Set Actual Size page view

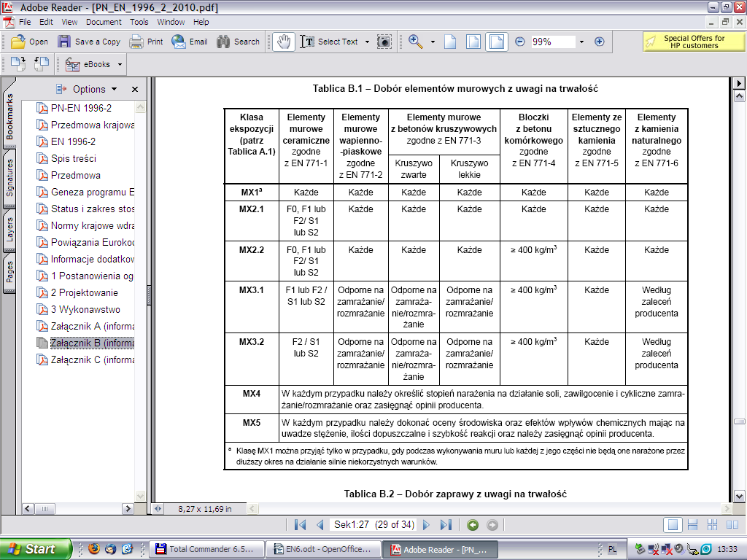pyautogui.click(x=450, y=42)
